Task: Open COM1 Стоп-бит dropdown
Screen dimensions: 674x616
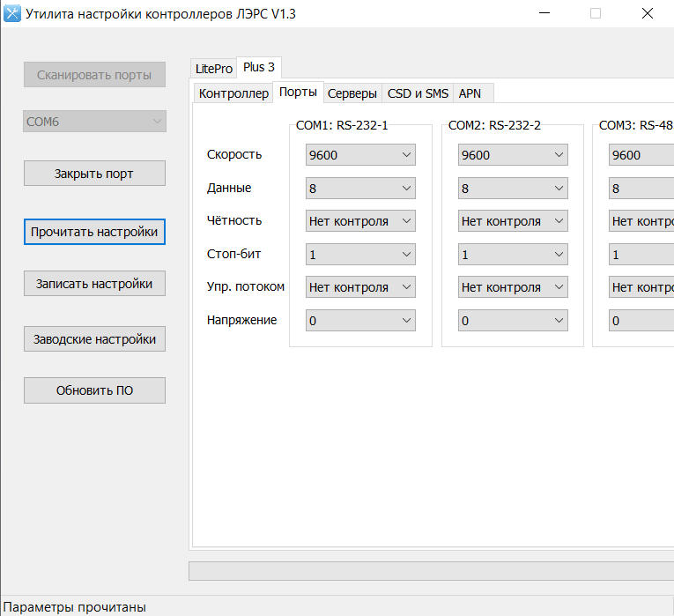Action: pos(360,255)
